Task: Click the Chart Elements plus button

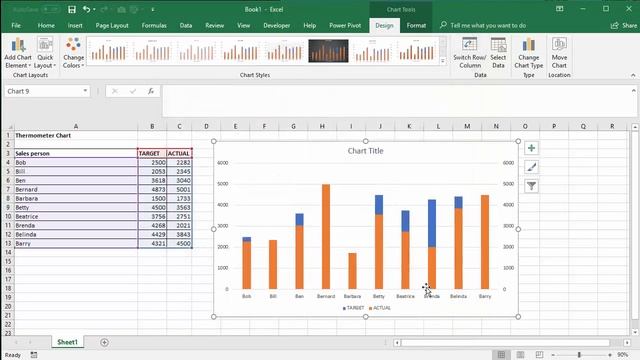Action: [x=531, y=148]
